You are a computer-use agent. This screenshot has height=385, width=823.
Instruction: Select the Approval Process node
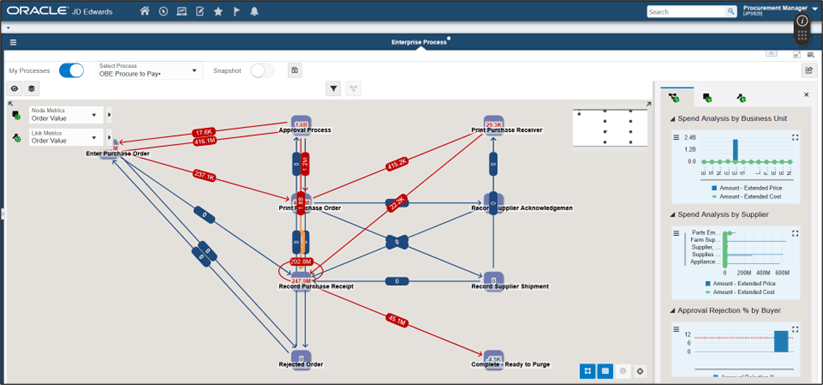301,126
